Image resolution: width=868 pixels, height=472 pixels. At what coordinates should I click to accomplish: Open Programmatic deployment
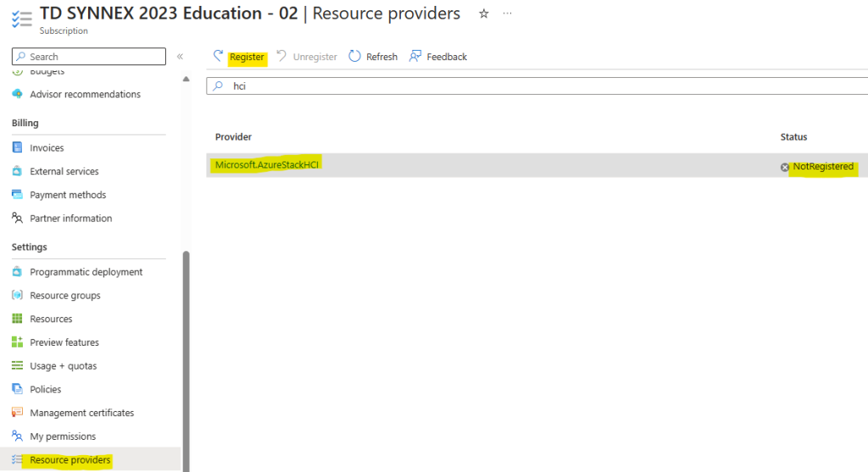86,272
